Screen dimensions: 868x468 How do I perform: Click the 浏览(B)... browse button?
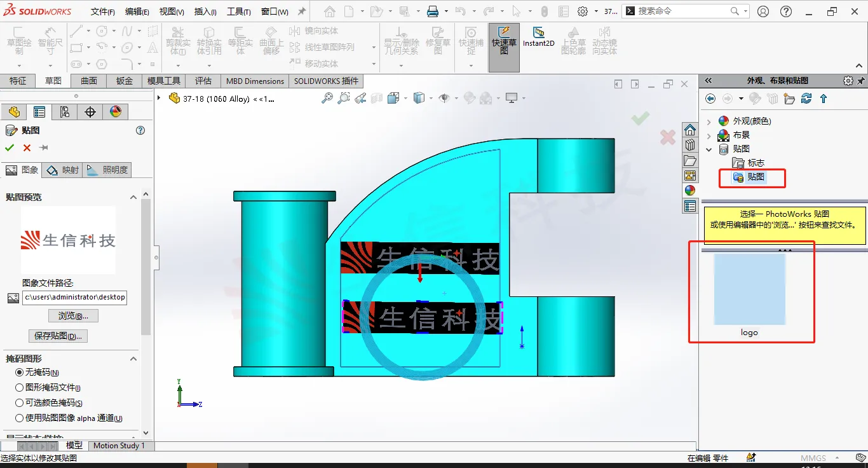tap(73, 316)
